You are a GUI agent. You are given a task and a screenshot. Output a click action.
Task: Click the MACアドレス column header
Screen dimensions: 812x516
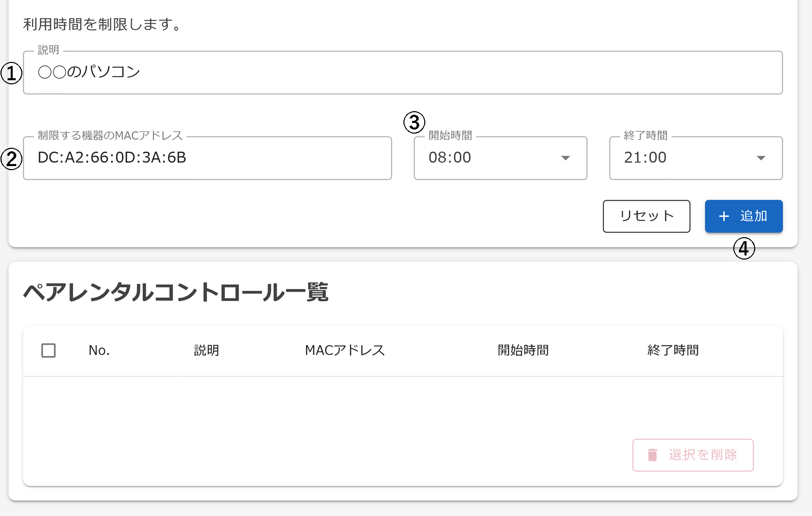coord(345,350)
